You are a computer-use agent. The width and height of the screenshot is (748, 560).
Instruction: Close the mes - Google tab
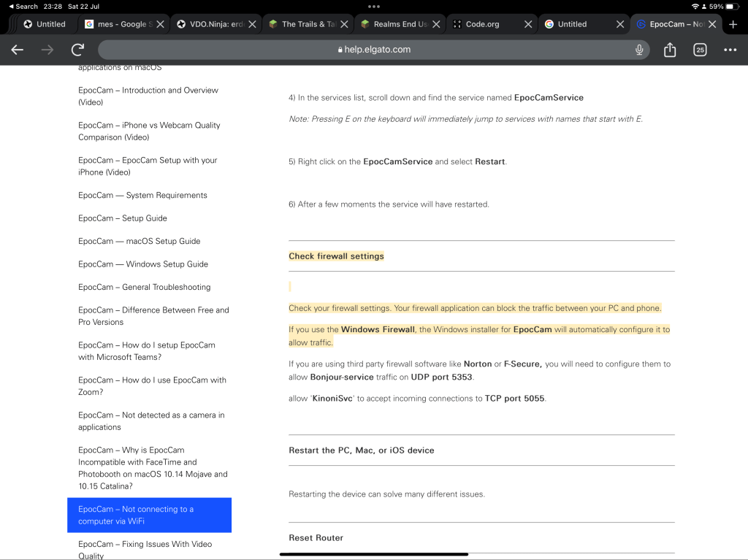tap(161, 24)
